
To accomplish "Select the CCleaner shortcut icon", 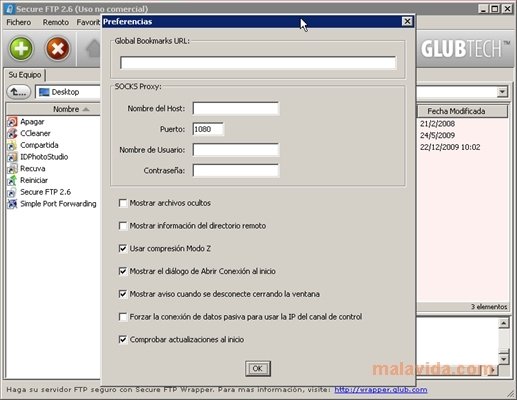I will pos(12,133).
